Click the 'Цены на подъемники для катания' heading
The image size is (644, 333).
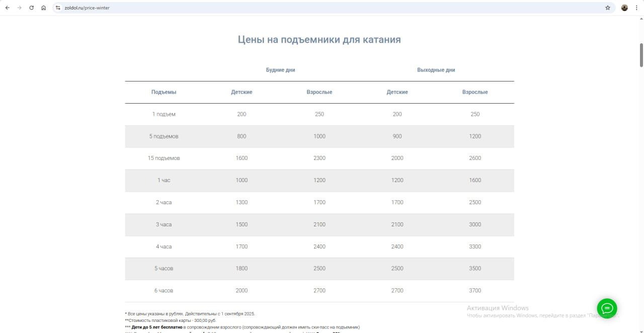pos(319,40)
